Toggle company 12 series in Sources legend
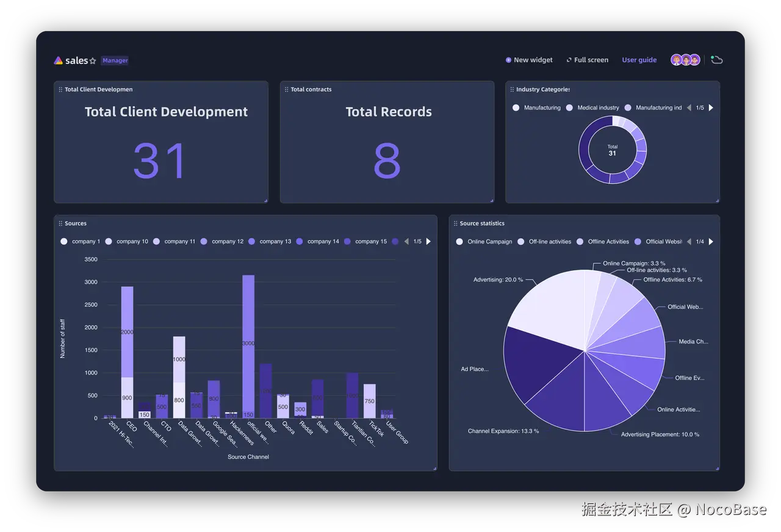The height and width of the screenshot is (532, 781). 221,242
